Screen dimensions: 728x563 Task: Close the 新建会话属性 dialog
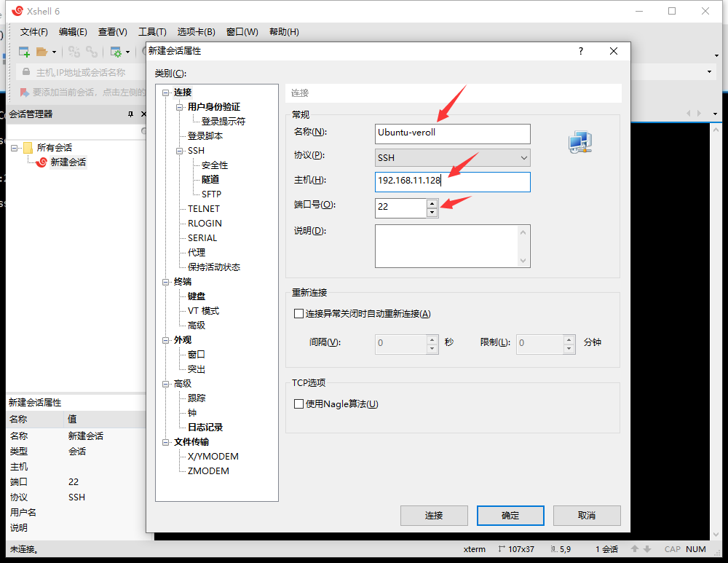[613, 51]
